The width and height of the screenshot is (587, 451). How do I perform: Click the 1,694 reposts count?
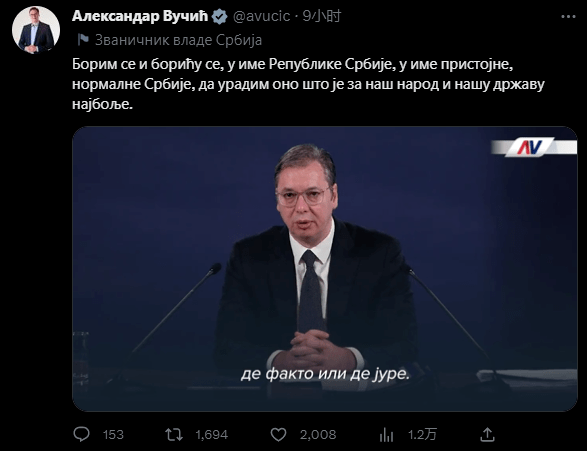click(212, 435)
